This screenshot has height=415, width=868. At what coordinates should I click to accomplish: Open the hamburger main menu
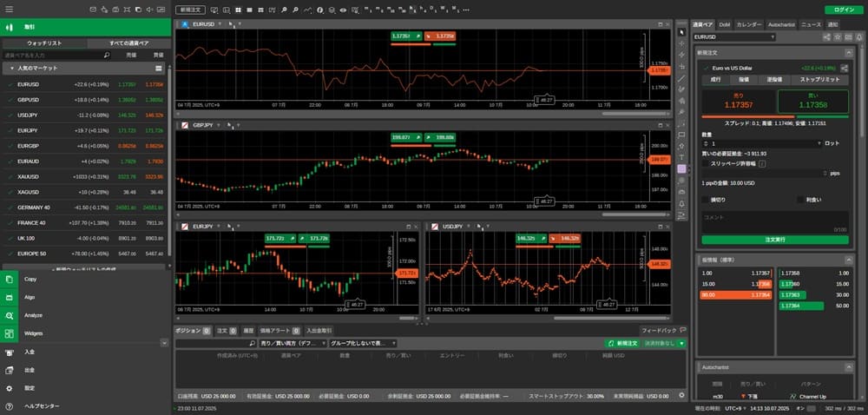tap(10, 10)
